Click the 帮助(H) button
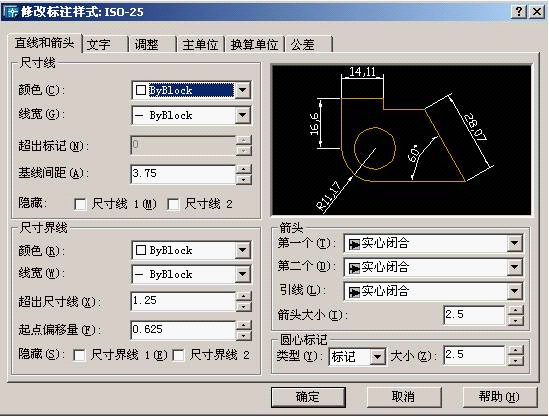The image size is (549, 417). 500,397
